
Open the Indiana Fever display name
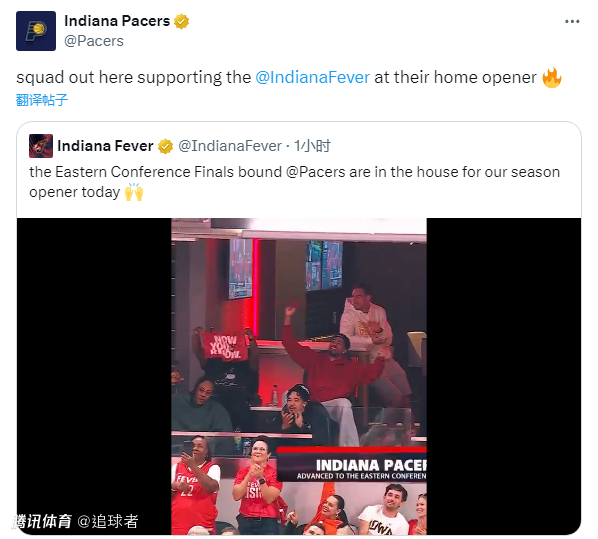tap(105, 146)
